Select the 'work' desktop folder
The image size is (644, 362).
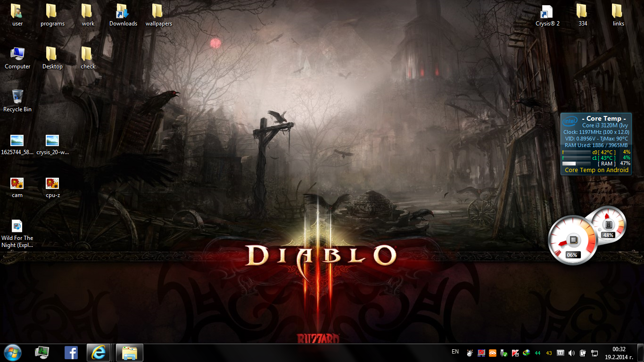point(88,15)
